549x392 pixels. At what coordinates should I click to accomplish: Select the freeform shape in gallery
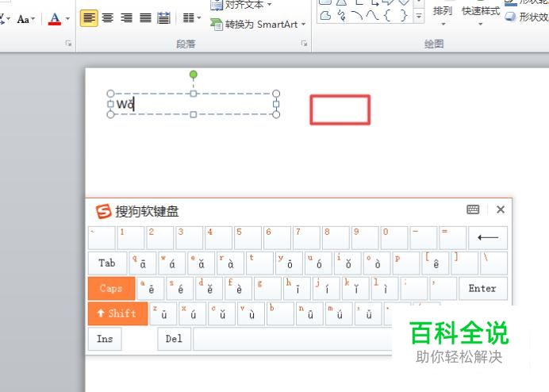tap(325, 15)
